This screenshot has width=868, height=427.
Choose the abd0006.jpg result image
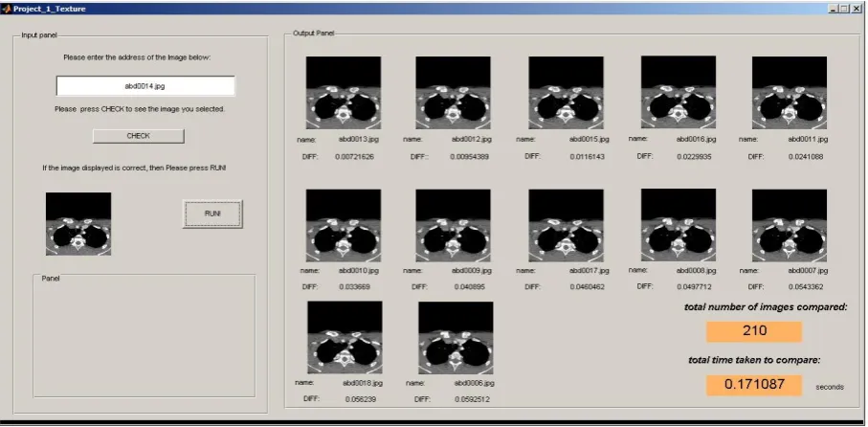[x=456, y=338]
